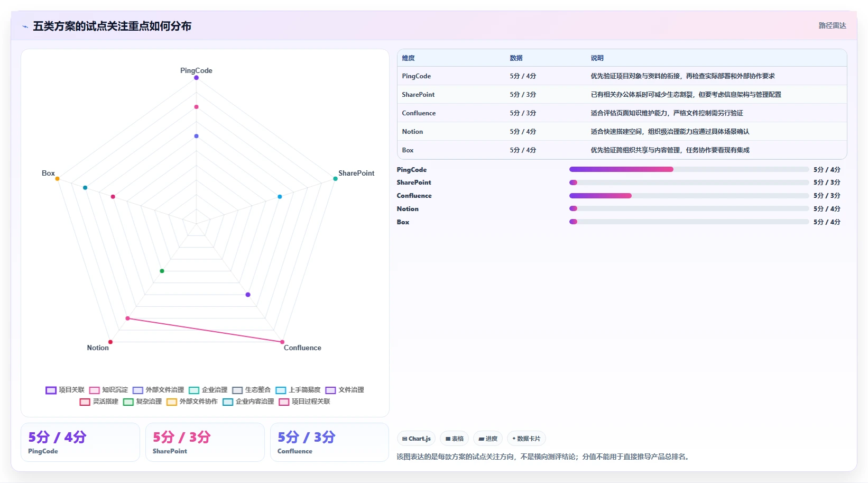Screen dimensions: 868x483
Task: Toggle the 知识沉淀 legend series
Action: [x=108, y=390]
